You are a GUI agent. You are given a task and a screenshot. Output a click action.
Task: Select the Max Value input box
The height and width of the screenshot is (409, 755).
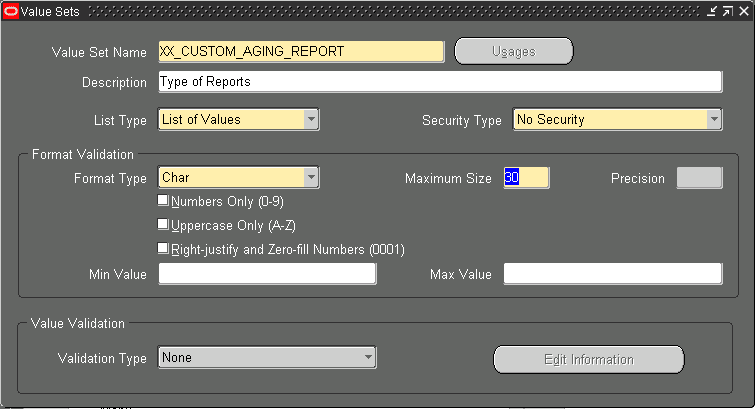[612, 274]
